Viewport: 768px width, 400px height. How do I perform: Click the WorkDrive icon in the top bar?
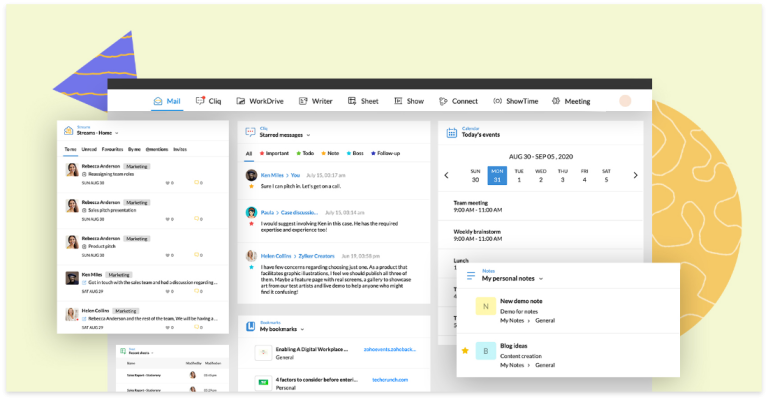click(239, 101)
